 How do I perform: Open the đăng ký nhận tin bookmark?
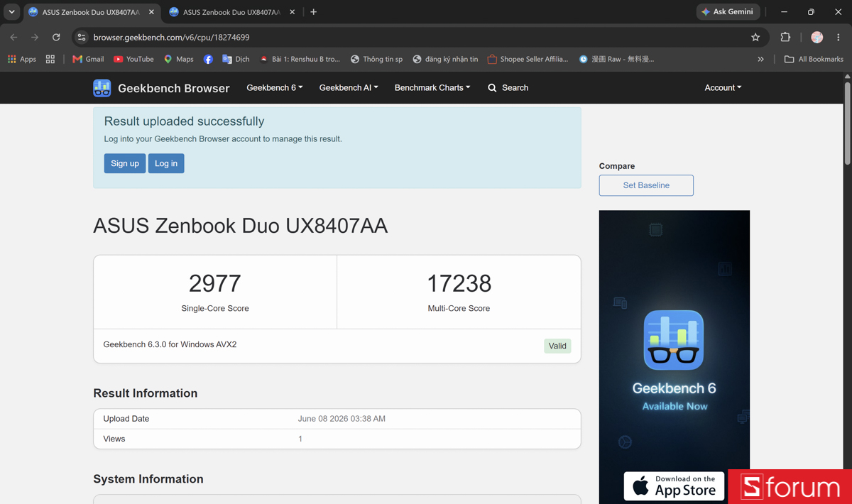pos(445,59)
